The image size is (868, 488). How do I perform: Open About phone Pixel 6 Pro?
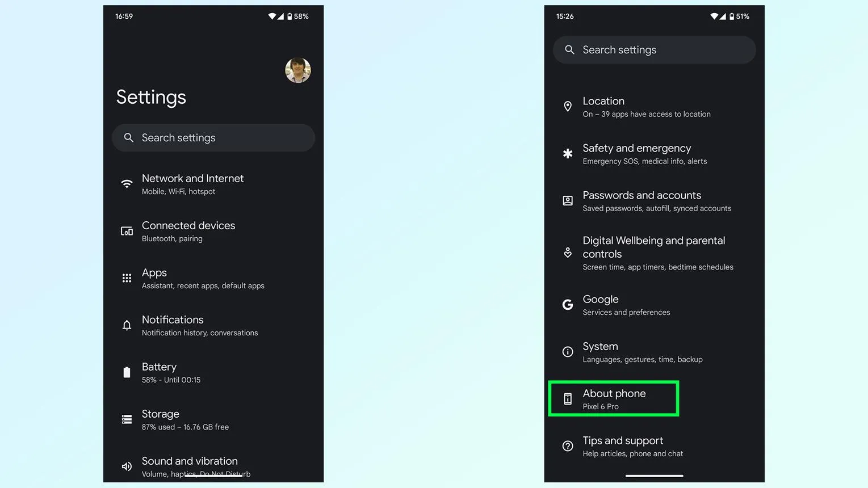614,399
